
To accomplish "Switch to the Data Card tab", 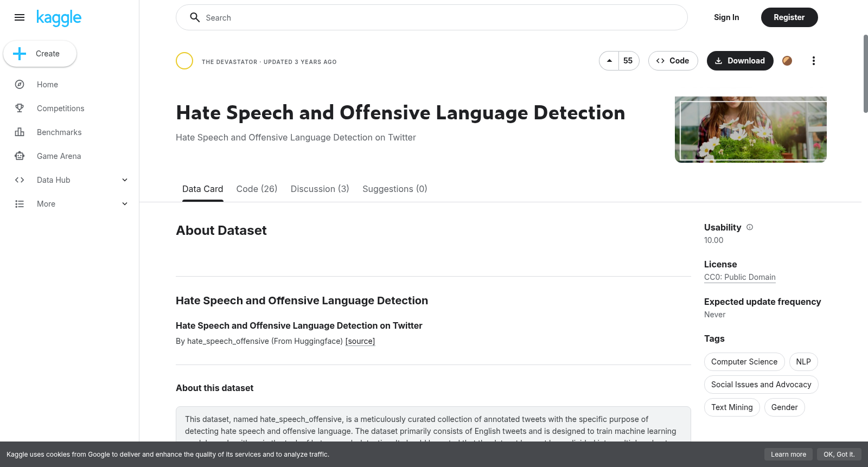I will tap(202, 189).
